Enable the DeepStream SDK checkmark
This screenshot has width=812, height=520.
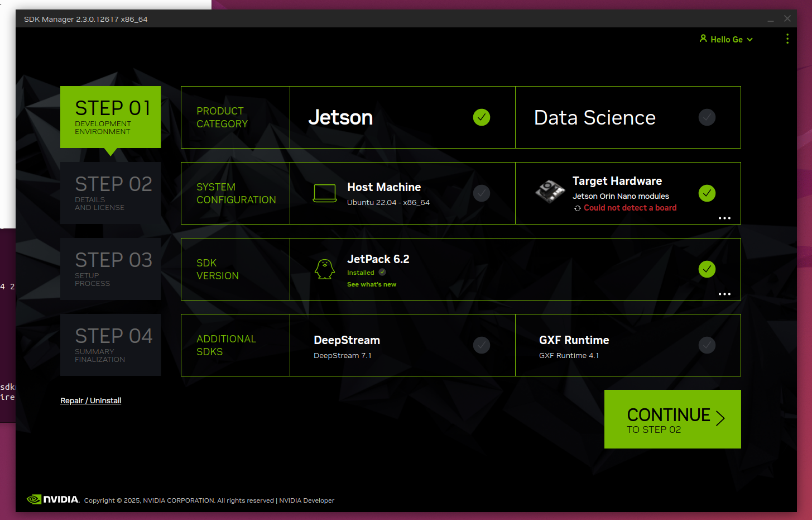tap(482, 345)
